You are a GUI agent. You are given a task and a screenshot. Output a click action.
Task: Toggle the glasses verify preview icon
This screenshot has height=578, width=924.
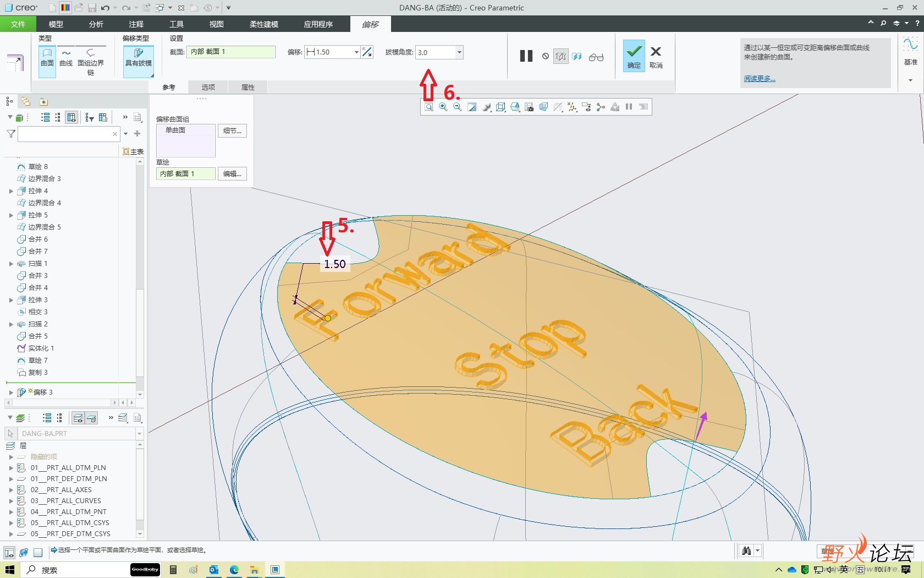596,57
